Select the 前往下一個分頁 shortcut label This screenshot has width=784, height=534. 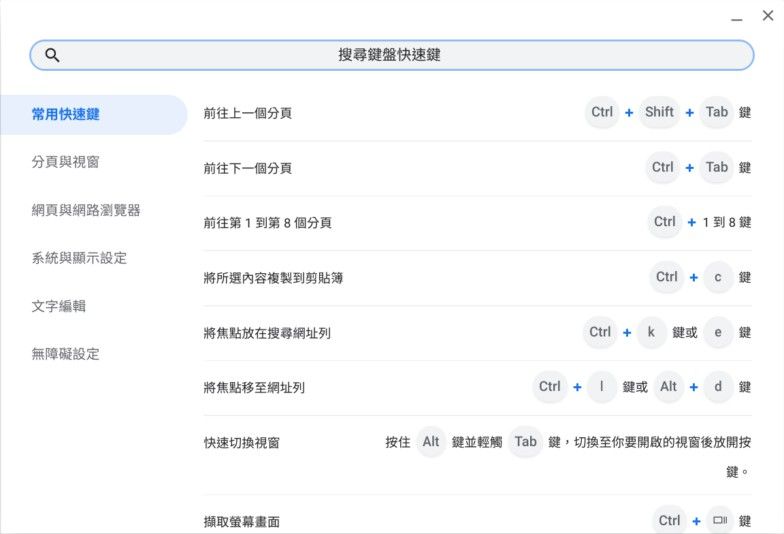coord(248,168)
